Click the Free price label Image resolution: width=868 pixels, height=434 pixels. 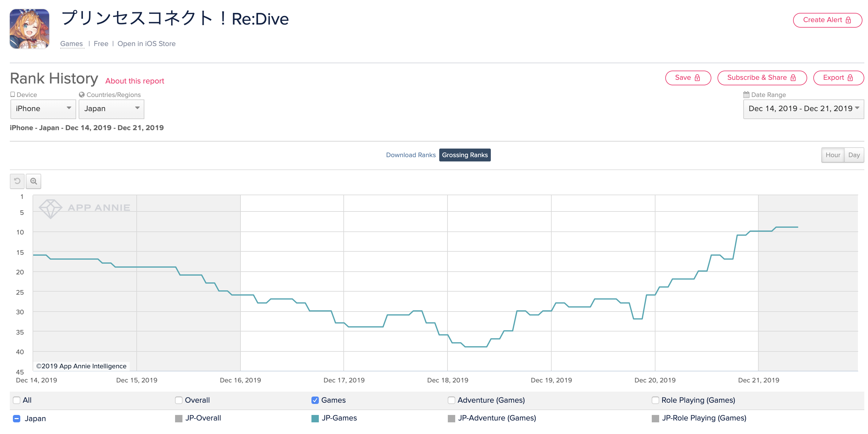pos(101,44)
